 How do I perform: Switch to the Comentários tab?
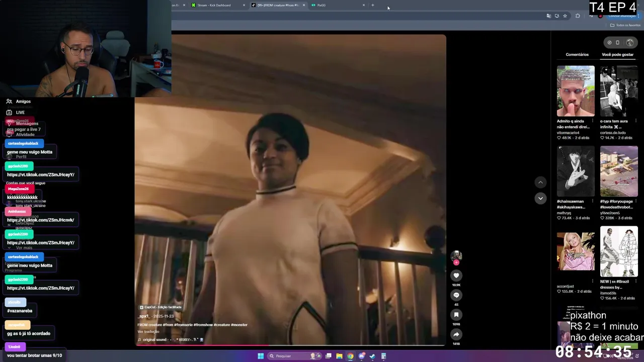click(577, 54)
